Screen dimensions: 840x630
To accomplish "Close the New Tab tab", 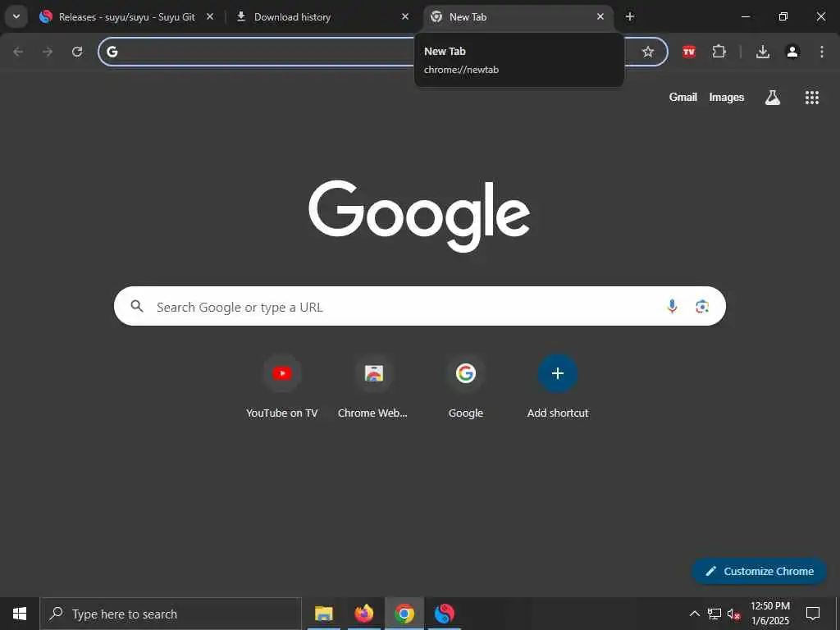I will [x=600, y=16].
